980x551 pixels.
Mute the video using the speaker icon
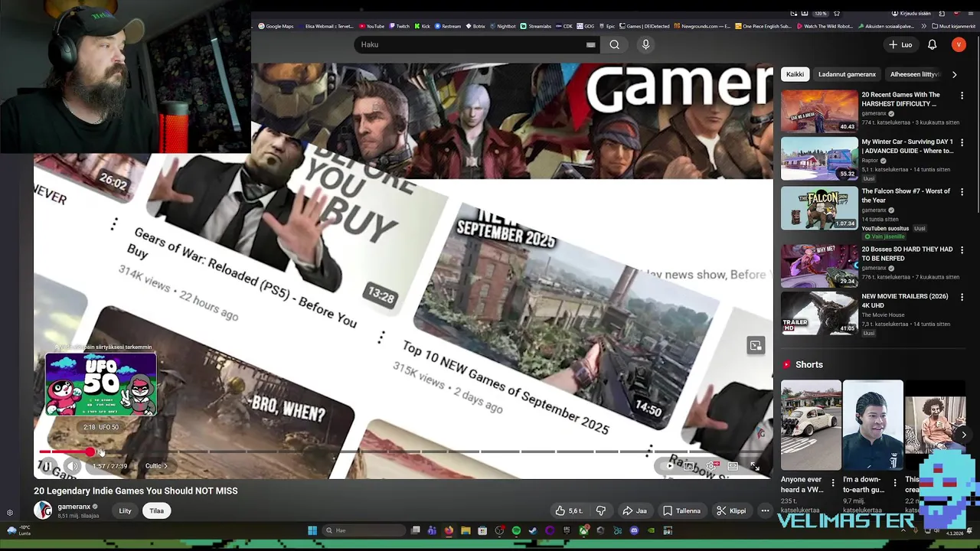[x=72, y=465]
